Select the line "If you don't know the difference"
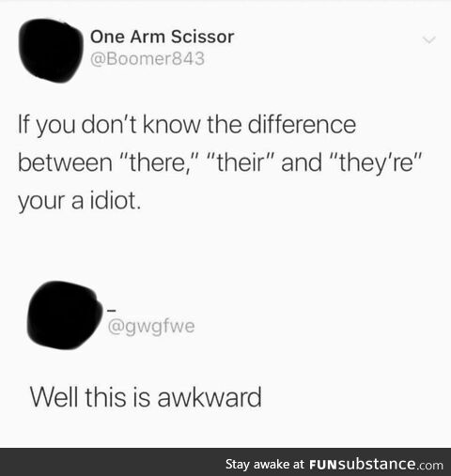Viewport: 451px width, 476px height. pyautogui.click(x=187, y=126)
